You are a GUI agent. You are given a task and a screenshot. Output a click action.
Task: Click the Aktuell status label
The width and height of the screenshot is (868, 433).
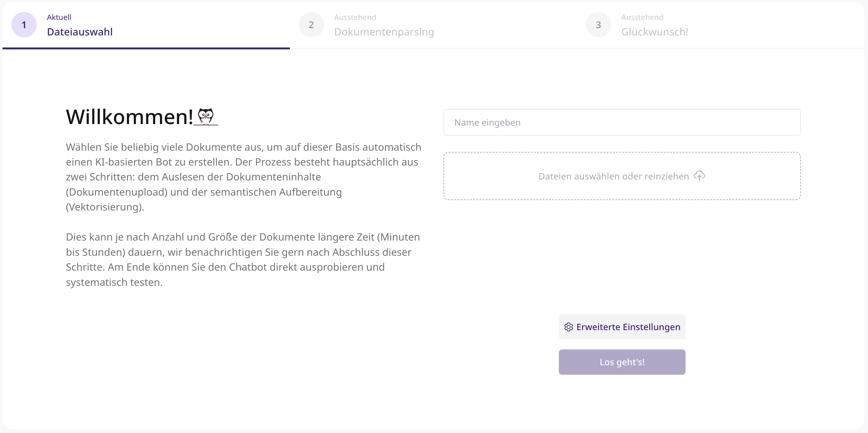[x=59, y=17]
